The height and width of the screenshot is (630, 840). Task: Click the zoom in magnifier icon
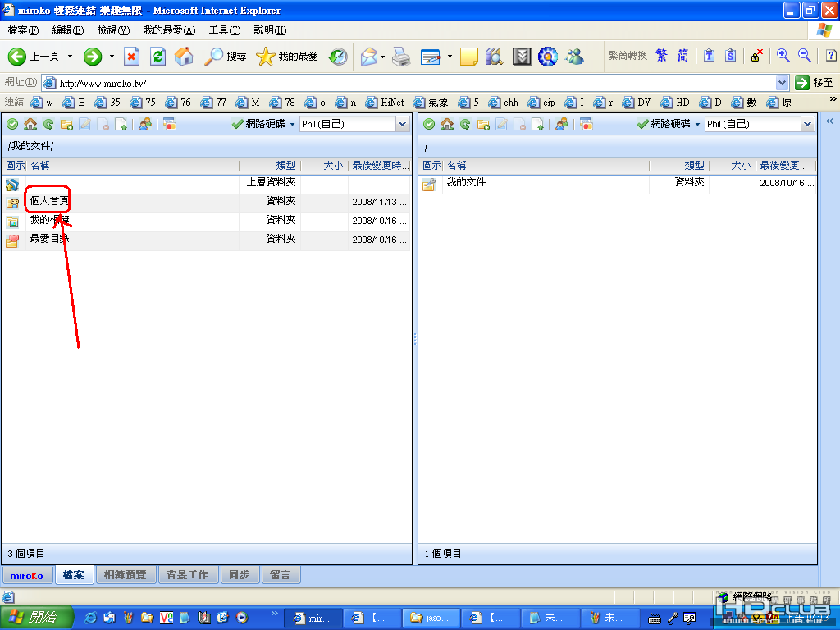coord(783,55)
